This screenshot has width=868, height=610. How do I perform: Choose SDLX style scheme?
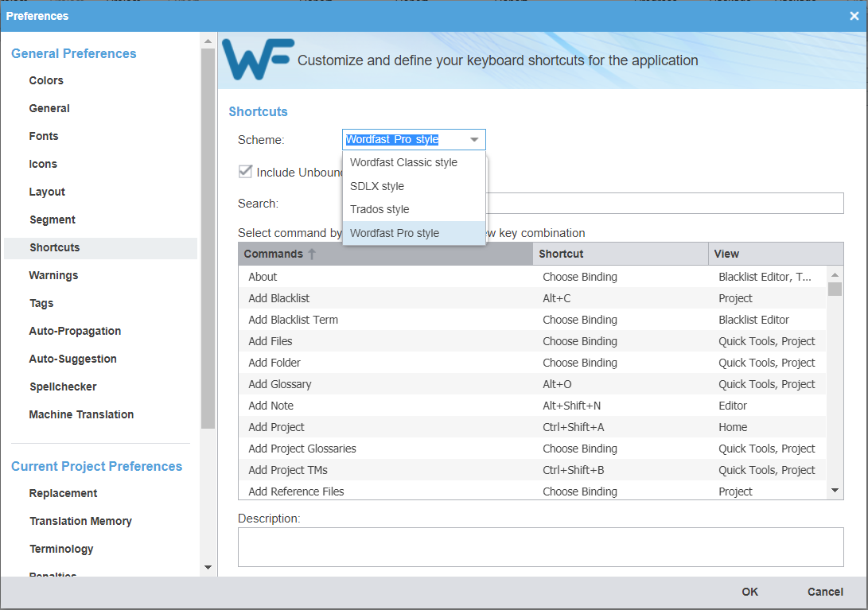(414, 186)
